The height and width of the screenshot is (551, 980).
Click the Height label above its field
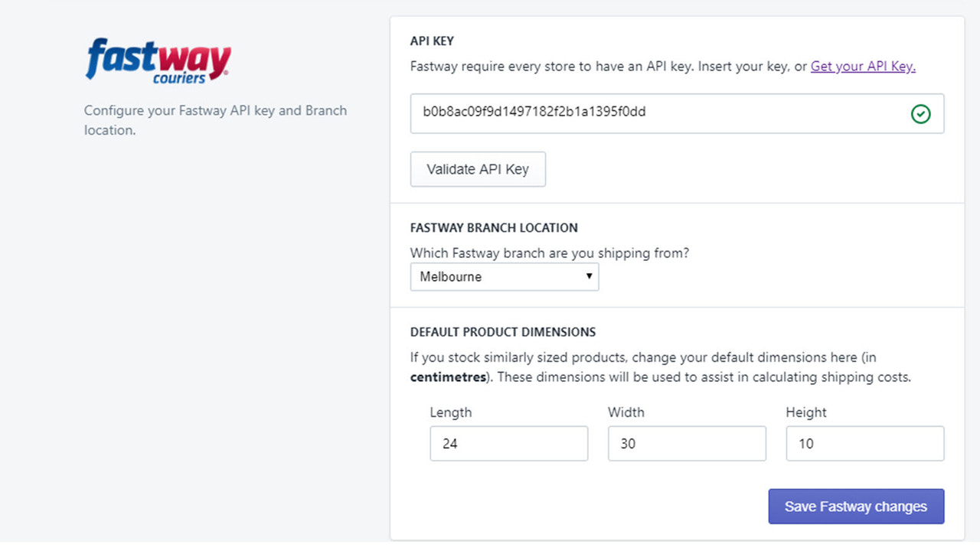805,412
